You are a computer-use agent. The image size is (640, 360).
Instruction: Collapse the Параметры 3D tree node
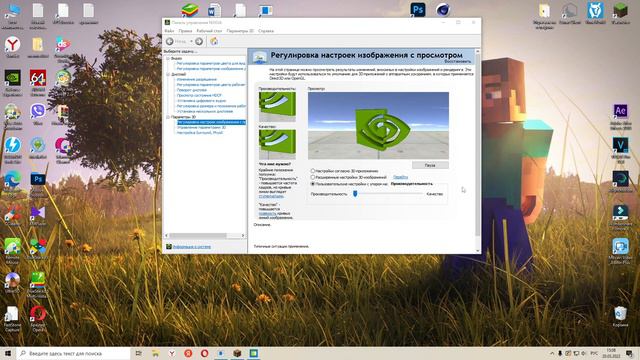tap(168, 117)
